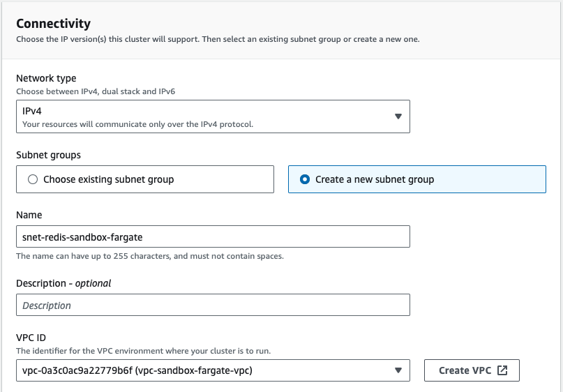Click the VPC ID label
The width and height of the screenshot is (563, 392).
(x=33, y=338)
